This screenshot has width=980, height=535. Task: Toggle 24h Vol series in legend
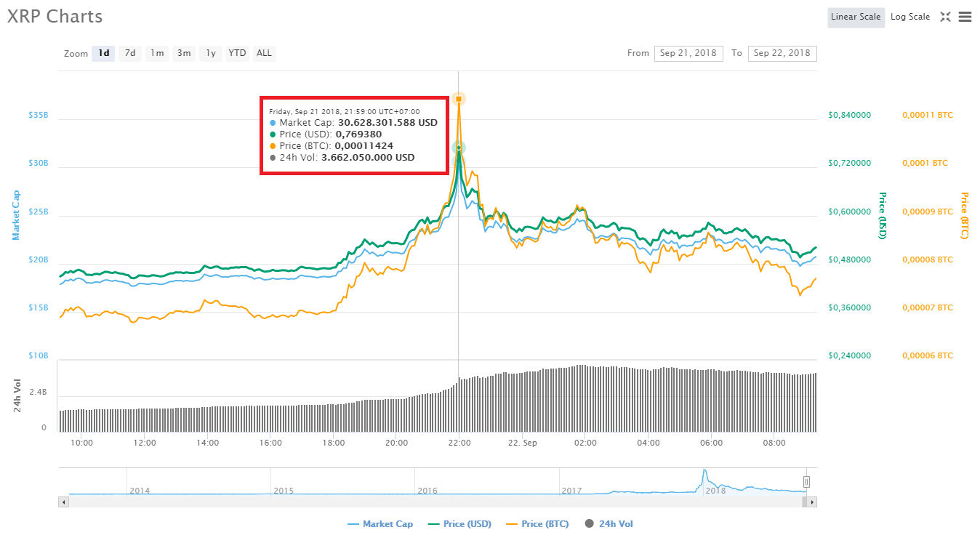[609, 523]
